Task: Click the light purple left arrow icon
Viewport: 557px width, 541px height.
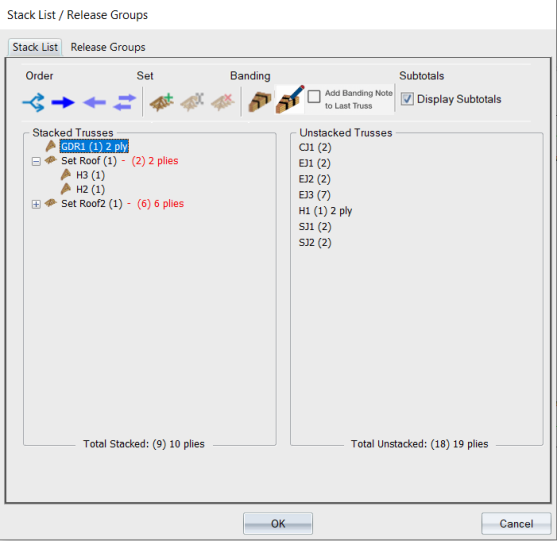Action: tap(94, 103)
